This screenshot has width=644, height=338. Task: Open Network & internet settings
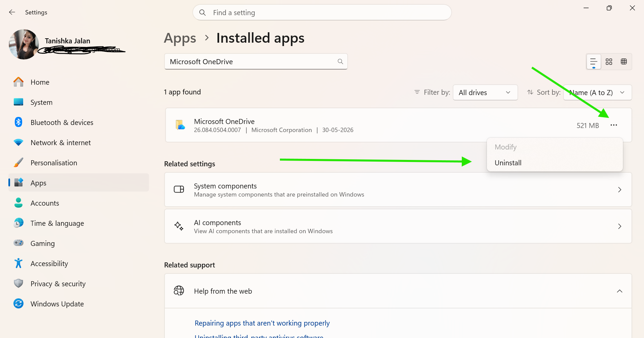[60, 143]
